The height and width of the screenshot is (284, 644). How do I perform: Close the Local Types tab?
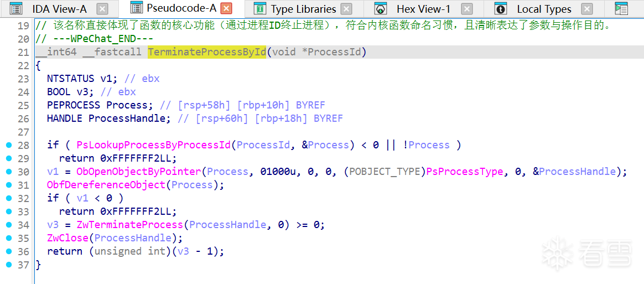coord(588,9)
